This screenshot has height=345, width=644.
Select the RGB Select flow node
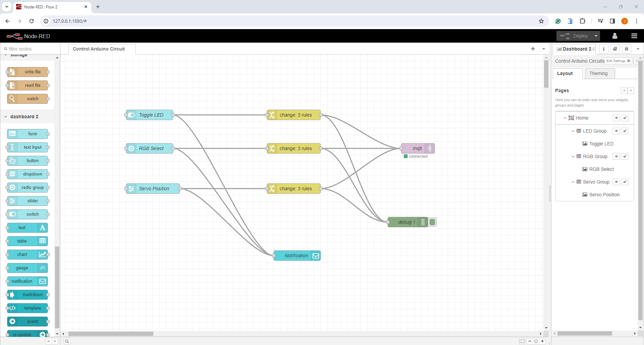150,148
